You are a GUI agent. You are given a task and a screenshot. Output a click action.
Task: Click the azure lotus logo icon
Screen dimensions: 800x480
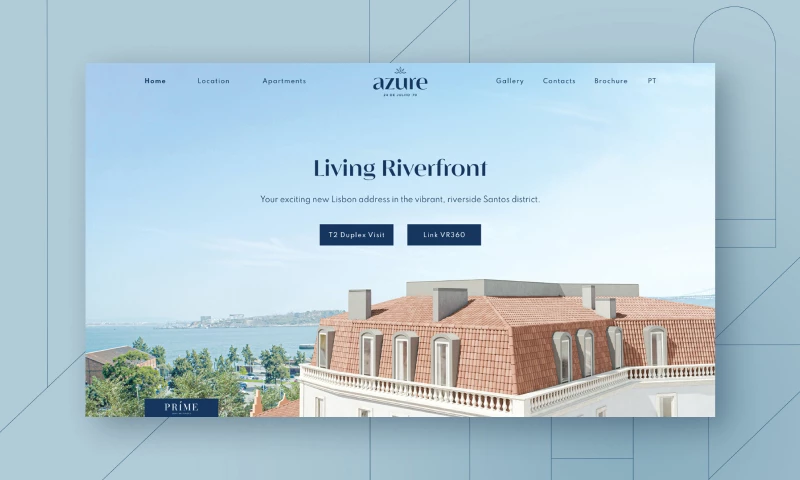click(400, 70)
